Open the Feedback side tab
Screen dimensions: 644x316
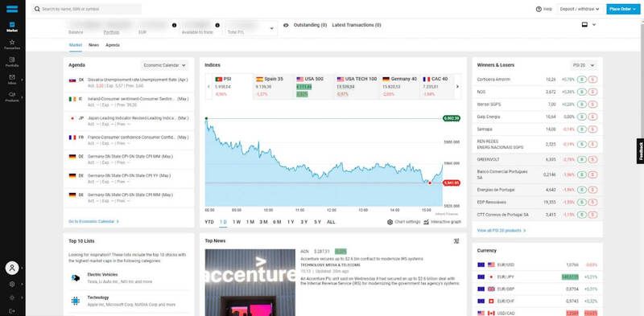point(640,151)
